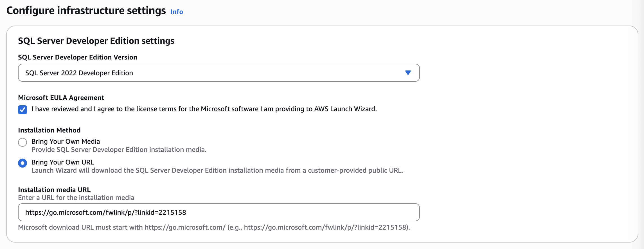Viewport: 644px width, 249px height.
Task: Click the EULA license terms agreement sentence
Action: coord(204,109)
